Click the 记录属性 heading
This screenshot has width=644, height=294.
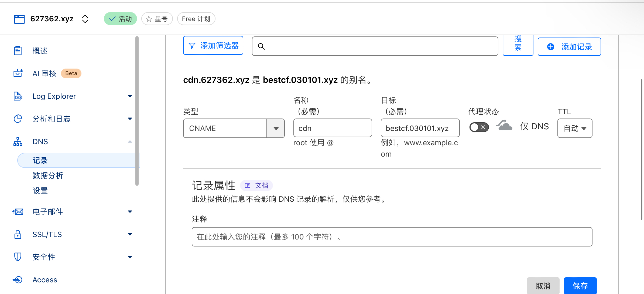pyautogui.click(x=214, y=185)
